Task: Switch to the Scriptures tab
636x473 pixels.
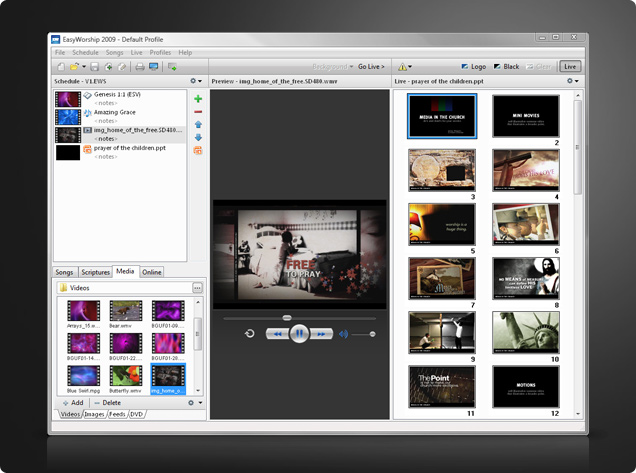Action: (x=96, y=272)
